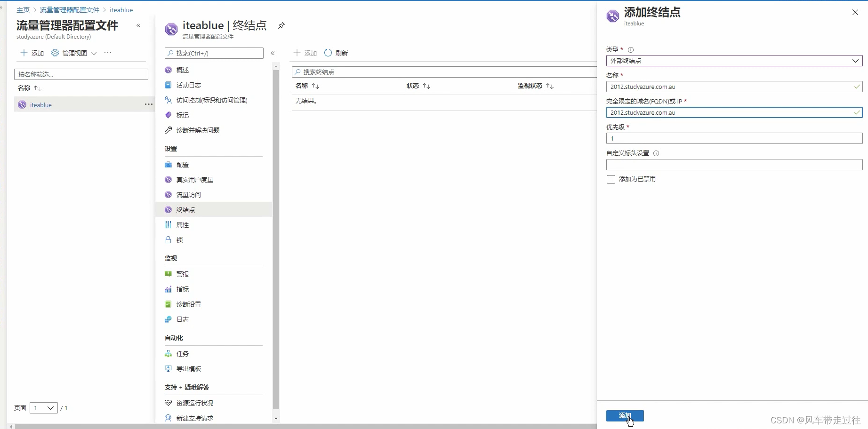
Task: Click the 管理视图 gear icon
Action: tap(55, 53)
